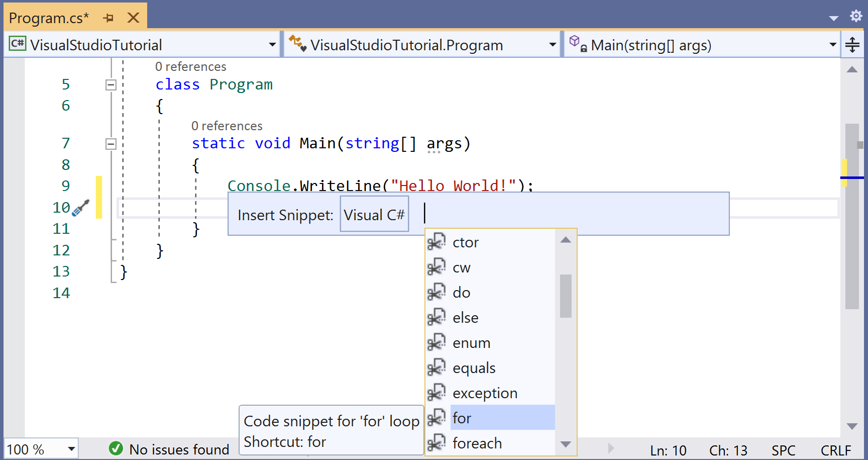Click the snippet icon next to equals

(437, 367)
